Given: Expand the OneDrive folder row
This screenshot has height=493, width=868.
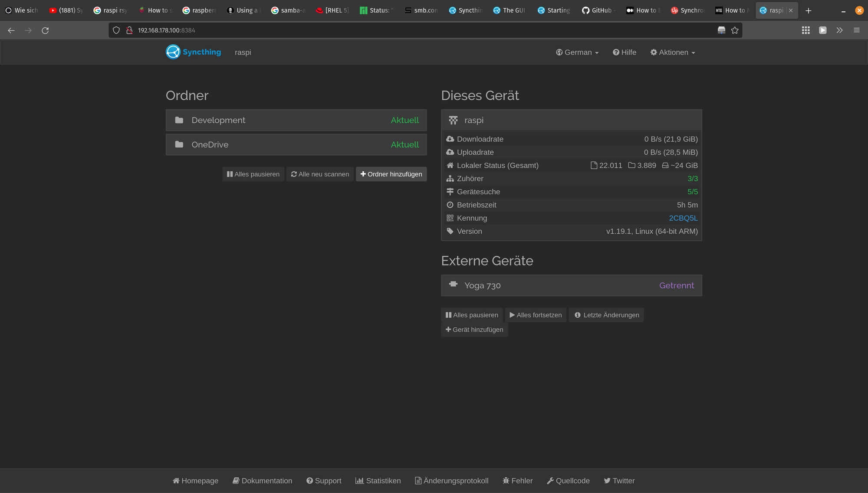Looking at the screenshot, I should [296, 144].
